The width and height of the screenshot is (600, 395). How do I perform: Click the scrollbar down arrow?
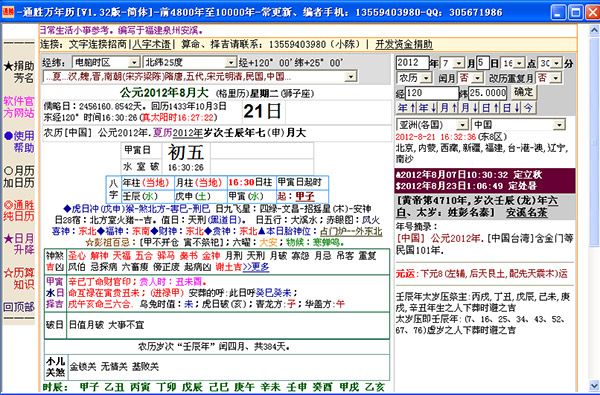(594, 385)
